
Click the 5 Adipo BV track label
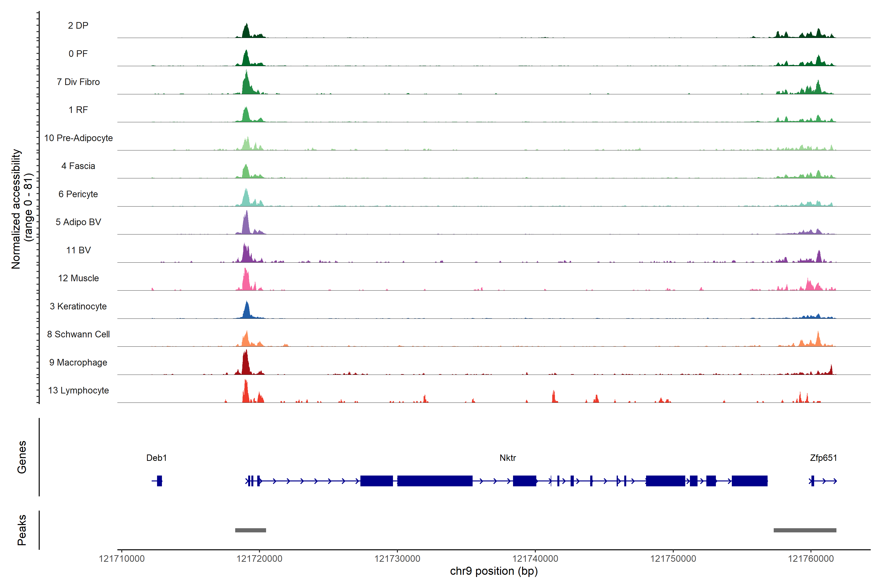78,222
